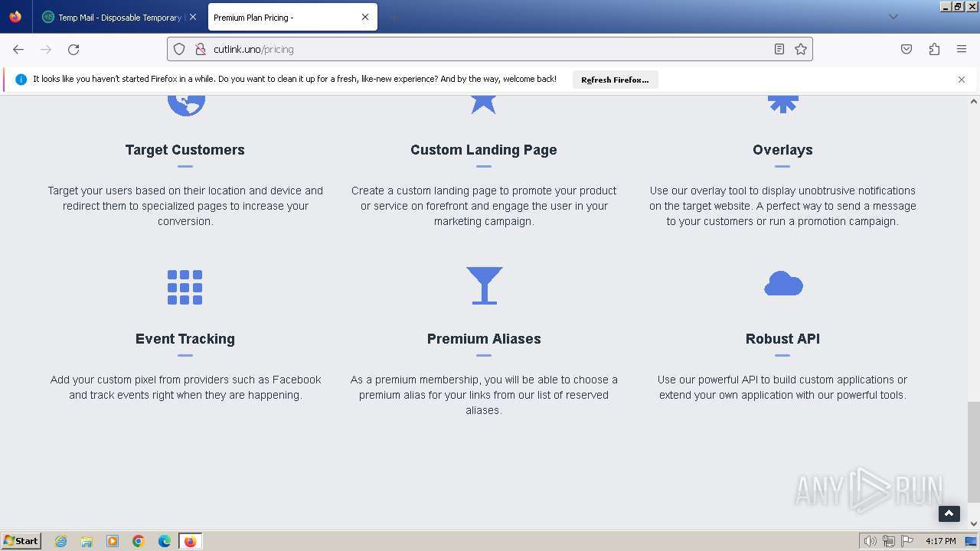The width and height of the screenshot is (980, 551).
Task: Click the Custom Landing Page heading
Action: [x=484, y=150]
